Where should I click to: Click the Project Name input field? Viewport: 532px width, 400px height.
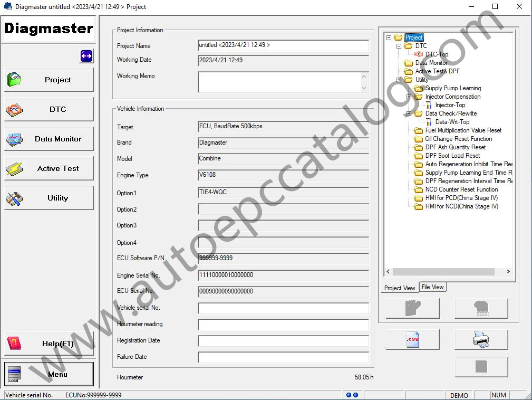[283, 45]
